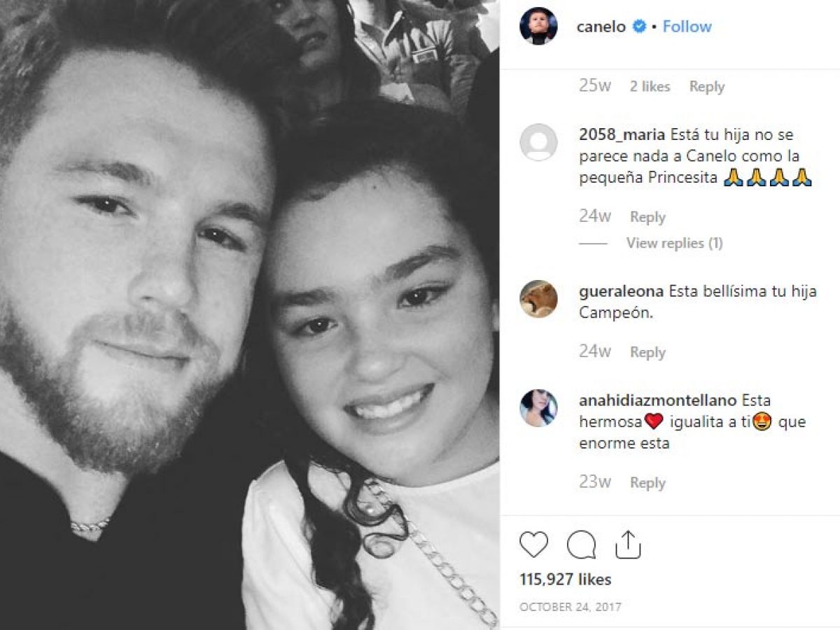
Task: Open canelo's profile picture avatar
Action: click(x=538, y=27)
